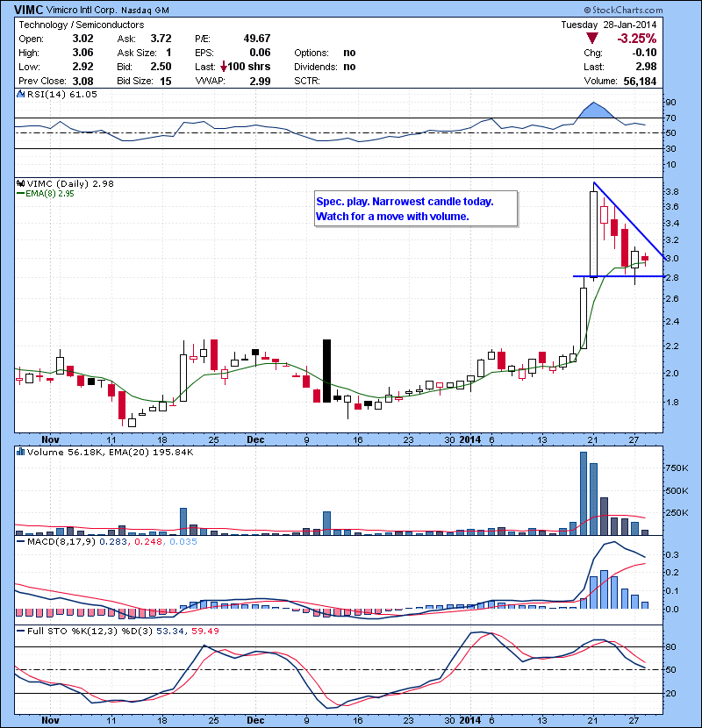Click the candlestick icon before VIMC (Daily)
Image resolution: width=702 pixels, height=728 pixels.
point(20,183)
